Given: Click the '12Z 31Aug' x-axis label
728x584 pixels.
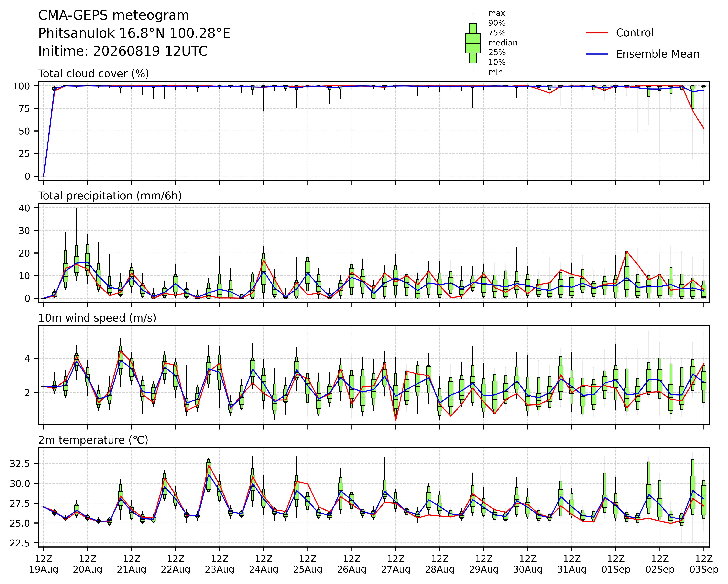Looking at the screenshot, I should [572, 564].
